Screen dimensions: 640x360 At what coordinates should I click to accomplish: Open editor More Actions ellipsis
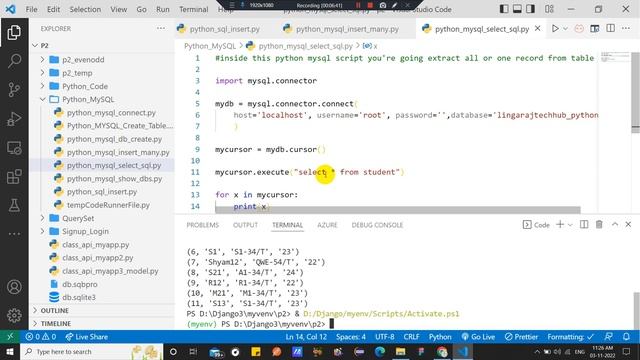coord(626,29)
